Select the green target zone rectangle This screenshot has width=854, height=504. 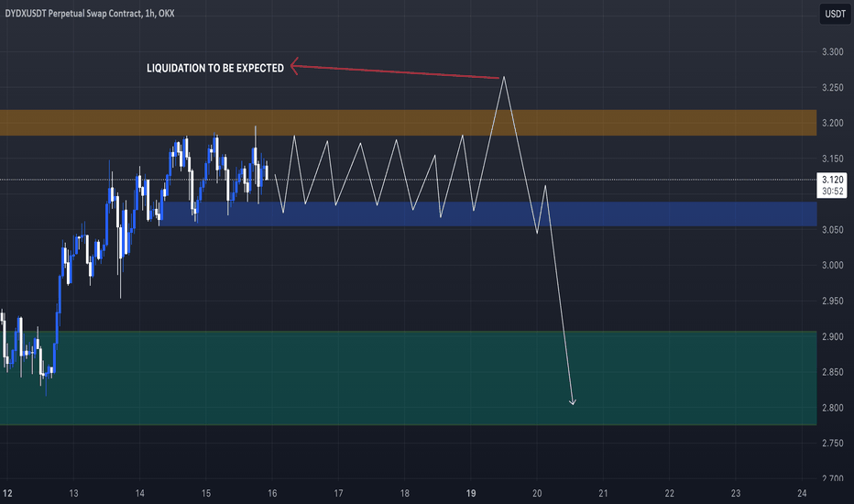[x=409, y=378]
